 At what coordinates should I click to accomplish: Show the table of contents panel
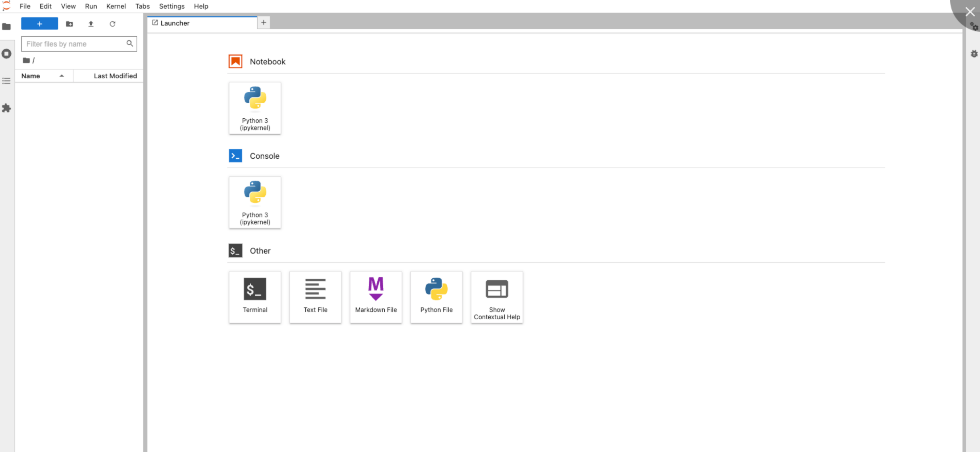pyautogui.click(x=7, y=81)
